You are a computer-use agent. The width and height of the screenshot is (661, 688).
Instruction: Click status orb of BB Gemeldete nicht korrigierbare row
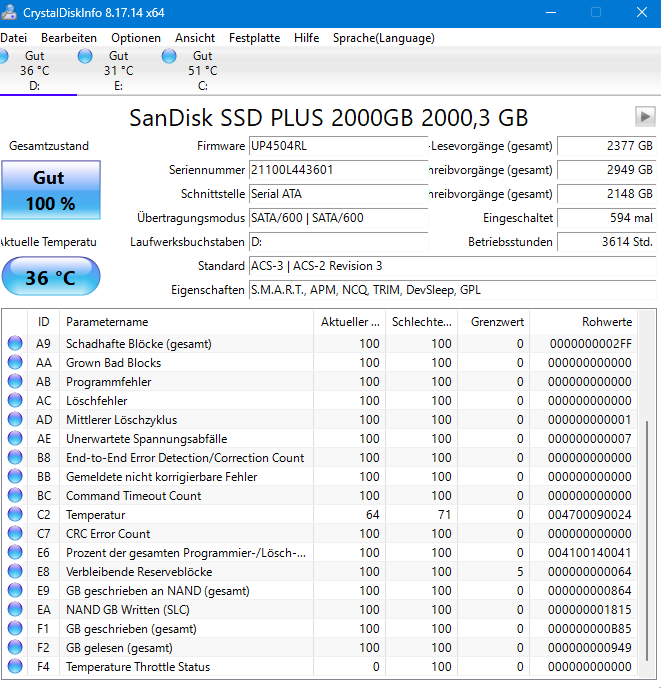click(x=15, y=477)
